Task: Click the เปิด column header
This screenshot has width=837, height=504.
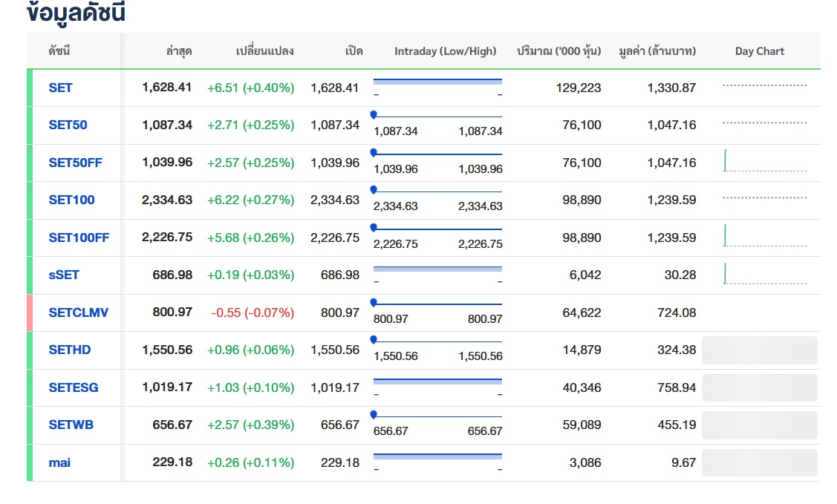Action: 354,51
